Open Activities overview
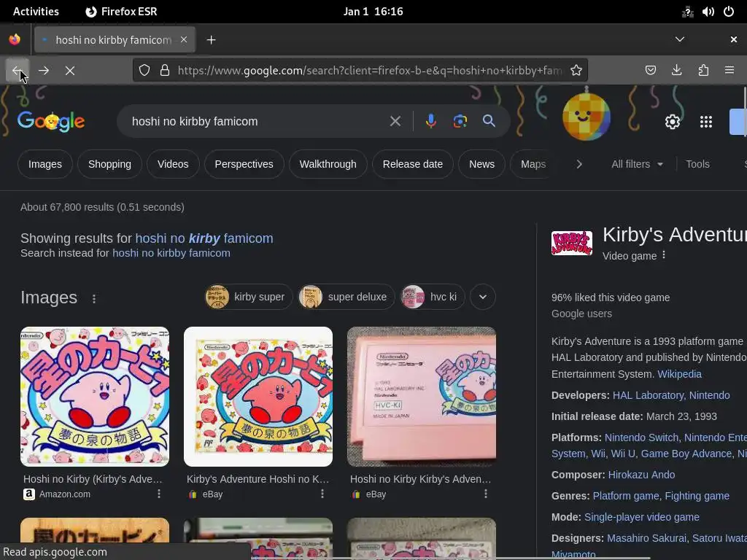 [36, 12]
